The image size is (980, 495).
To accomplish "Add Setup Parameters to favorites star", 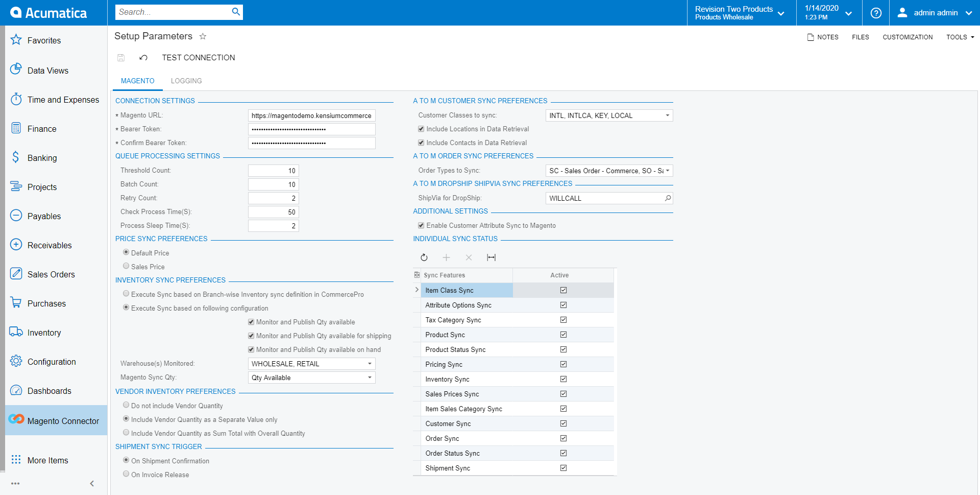I will [x=203, y=36].
